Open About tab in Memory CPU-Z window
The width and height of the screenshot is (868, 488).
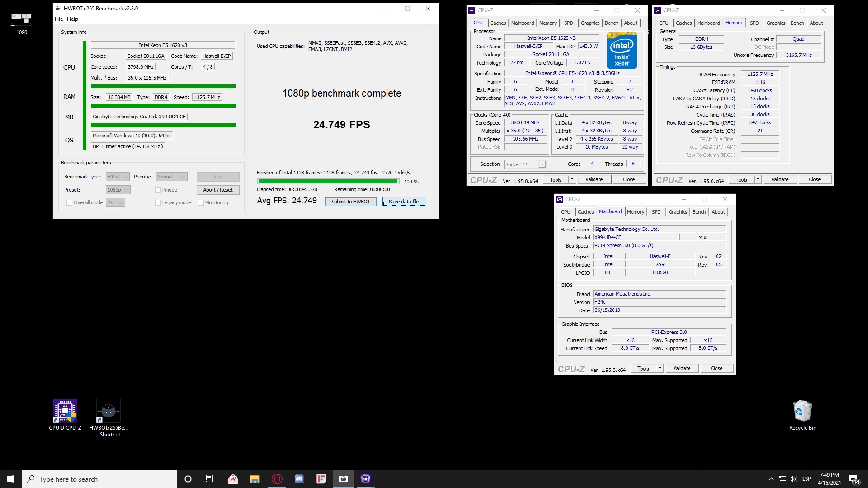[816, 23]
